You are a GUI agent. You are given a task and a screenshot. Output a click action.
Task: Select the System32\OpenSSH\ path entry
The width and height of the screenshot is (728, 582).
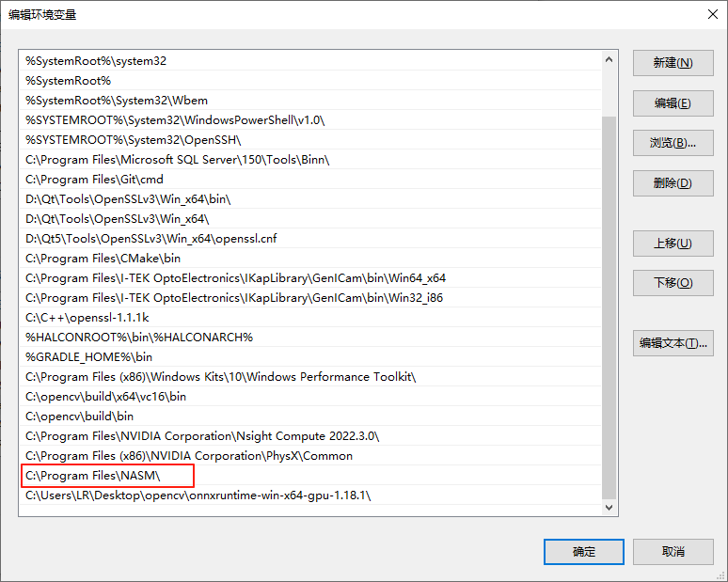tap(310, 140)
